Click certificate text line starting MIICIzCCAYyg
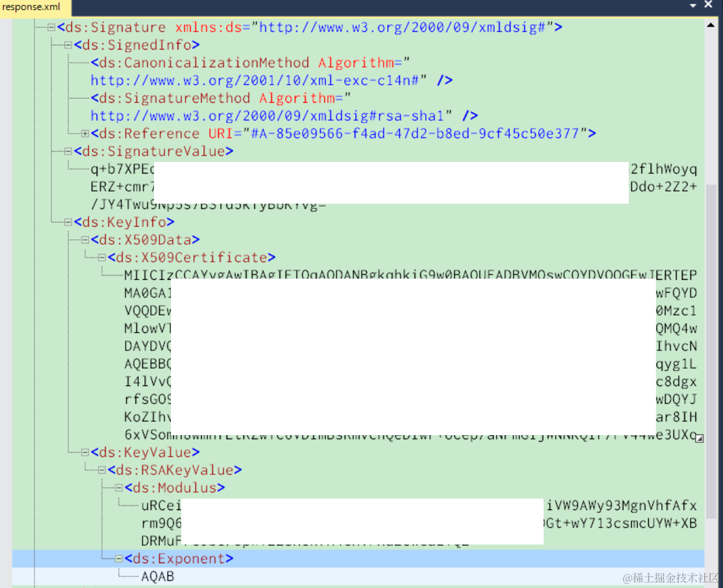Viewport: 723px width, 588px height. [410, 276]
